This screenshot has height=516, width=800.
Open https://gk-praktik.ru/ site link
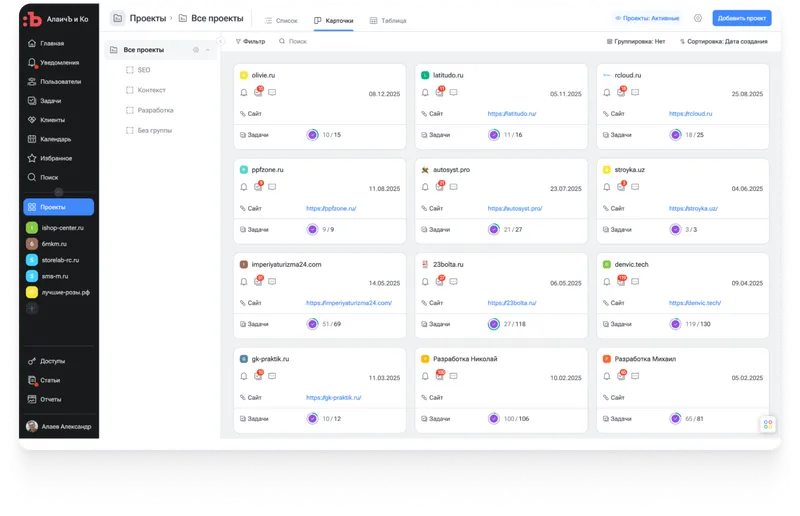tap(334, 398)
